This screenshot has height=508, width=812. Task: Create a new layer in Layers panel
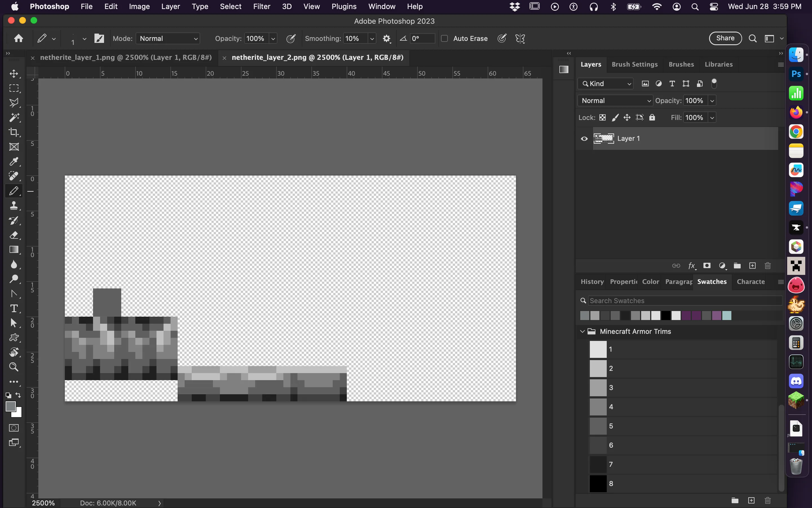click(x=753, y=266)
